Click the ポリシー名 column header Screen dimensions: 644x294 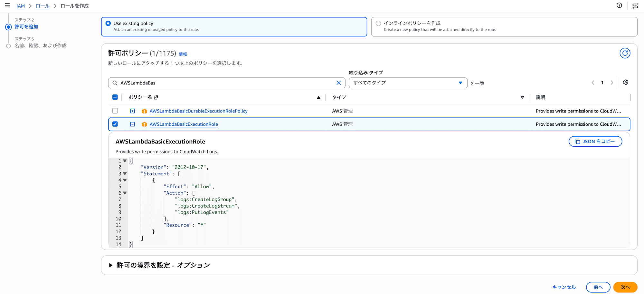pyautogui.click(x=140, y=97)
